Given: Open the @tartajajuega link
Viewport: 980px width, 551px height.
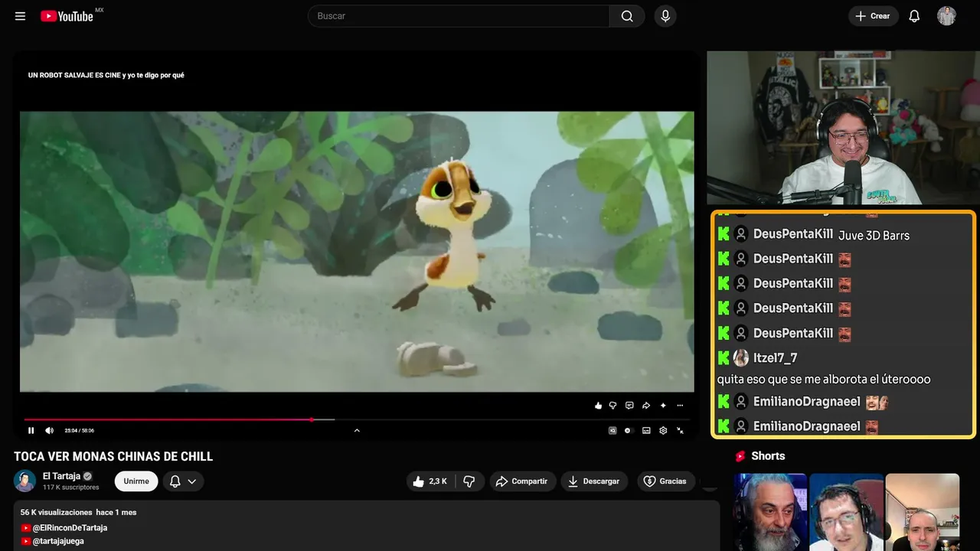Looking at the screenshot, I should point(58,541).
